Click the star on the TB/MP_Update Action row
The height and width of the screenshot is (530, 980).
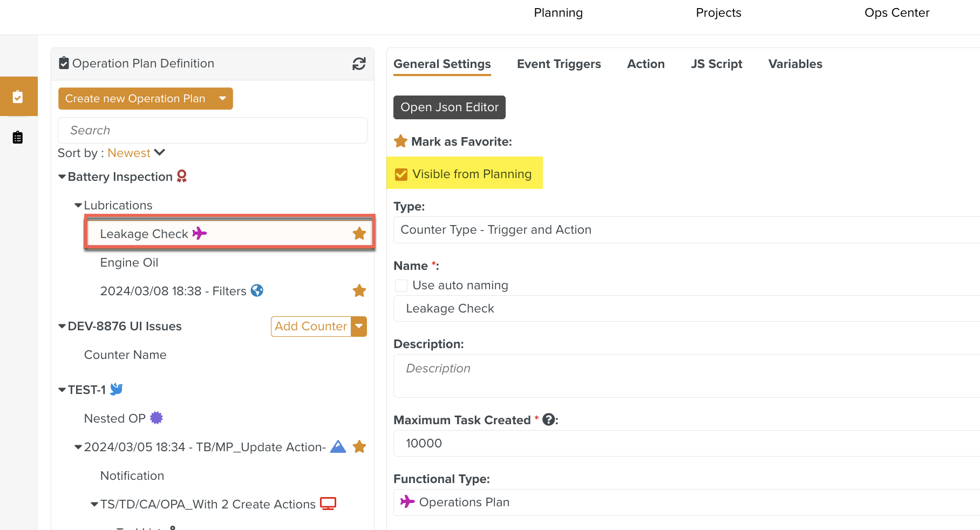pos(359,447)
